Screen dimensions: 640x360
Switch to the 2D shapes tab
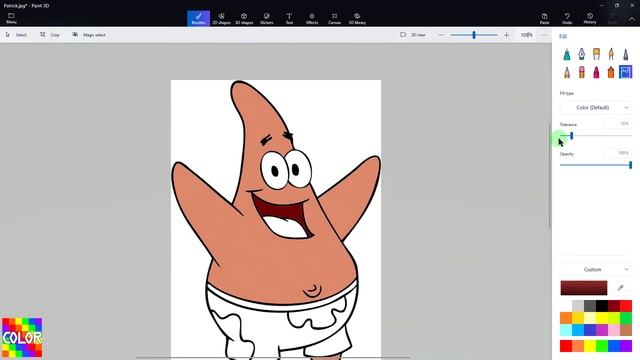point(221,18)
